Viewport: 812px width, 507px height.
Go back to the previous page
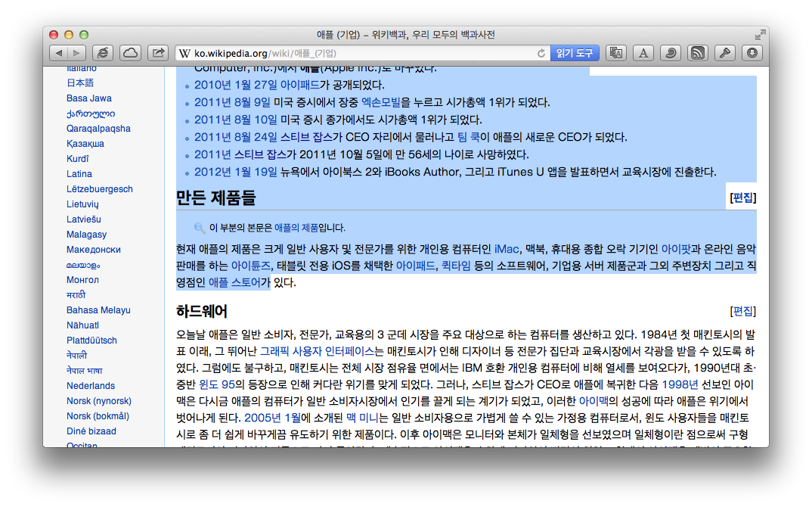[58, 53]
